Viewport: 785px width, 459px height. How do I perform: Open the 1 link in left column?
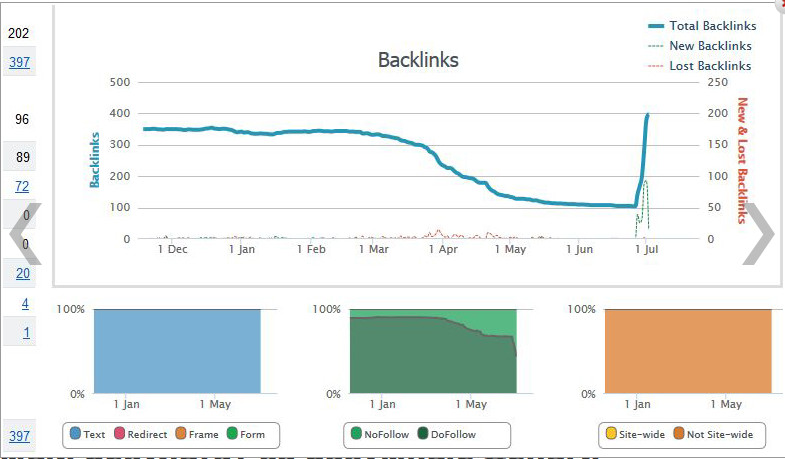tap(27, 332)
